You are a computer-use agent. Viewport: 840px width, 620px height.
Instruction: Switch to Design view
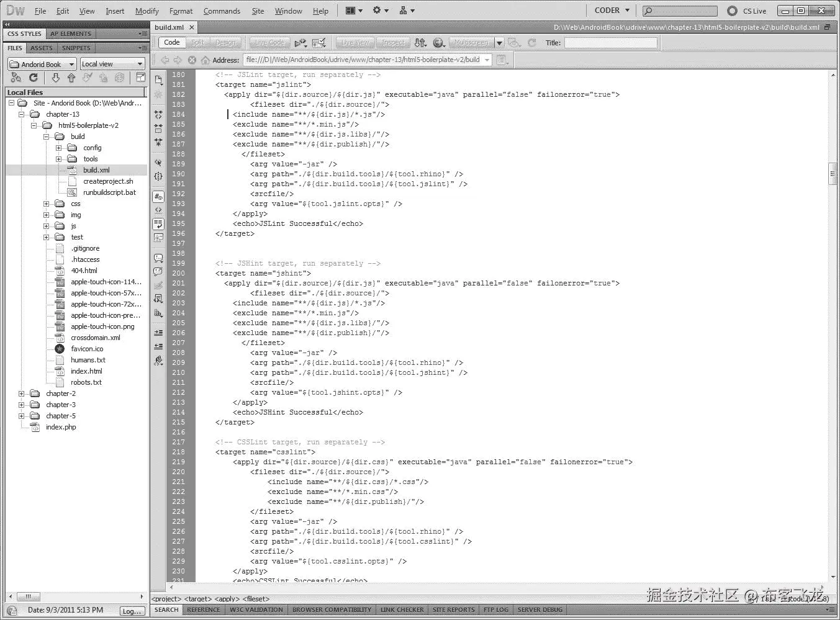[225, 42]
